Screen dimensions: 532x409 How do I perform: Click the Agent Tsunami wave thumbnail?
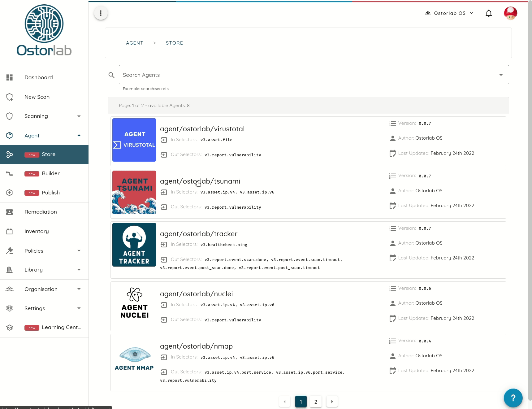click(134, 192)
